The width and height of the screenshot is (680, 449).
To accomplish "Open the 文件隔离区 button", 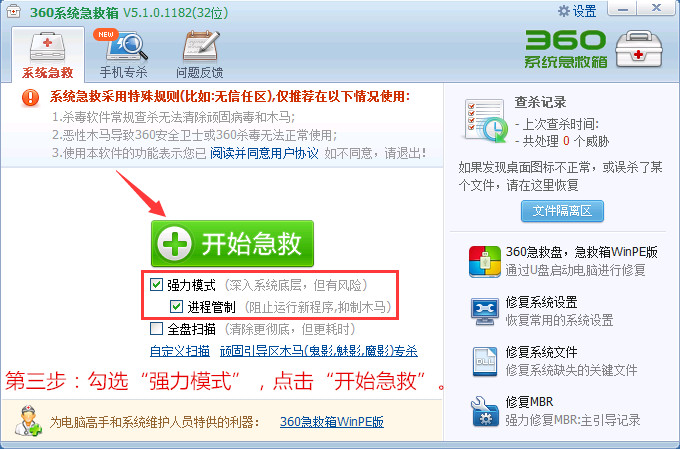I will 562,211.
